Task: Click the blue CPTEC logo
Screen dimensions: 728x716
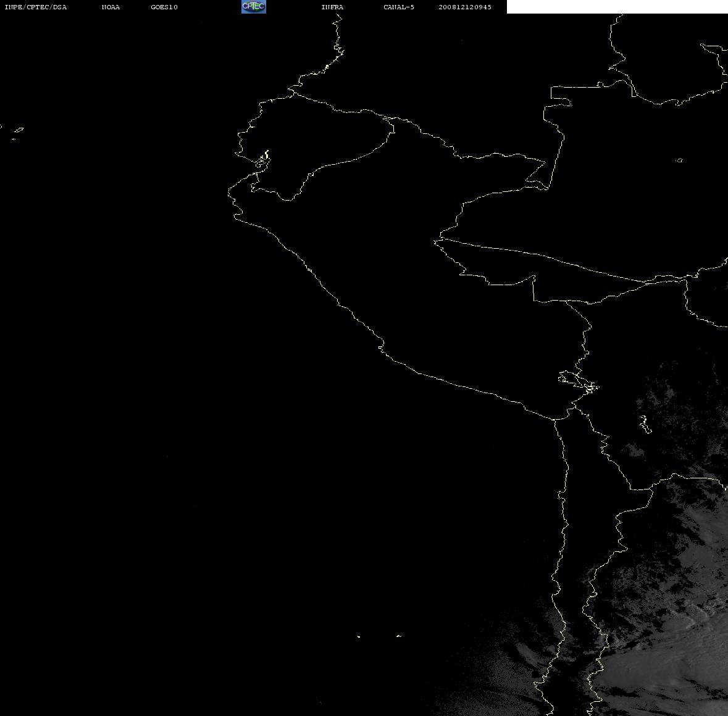Action: click(x=254, y=7)
